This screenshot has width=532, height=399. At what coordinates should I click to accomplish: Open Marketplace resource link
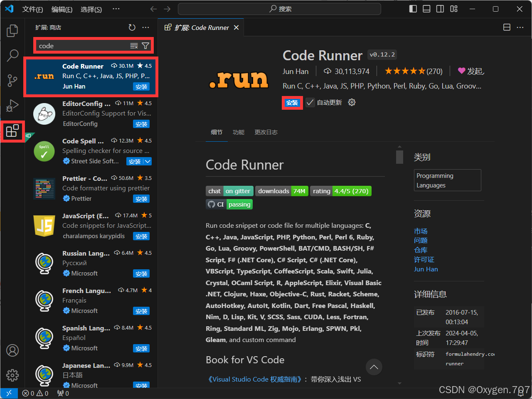(421, 231)
